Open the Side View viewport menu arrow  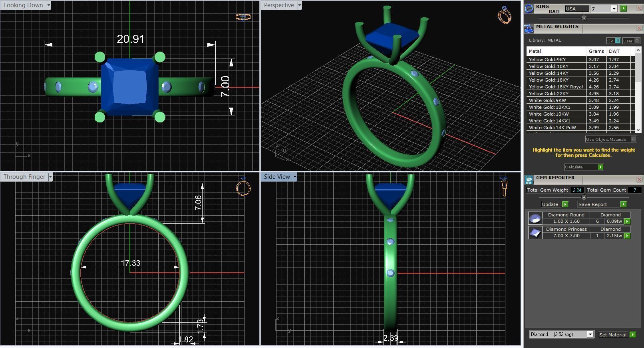click(x=295, y=177)
